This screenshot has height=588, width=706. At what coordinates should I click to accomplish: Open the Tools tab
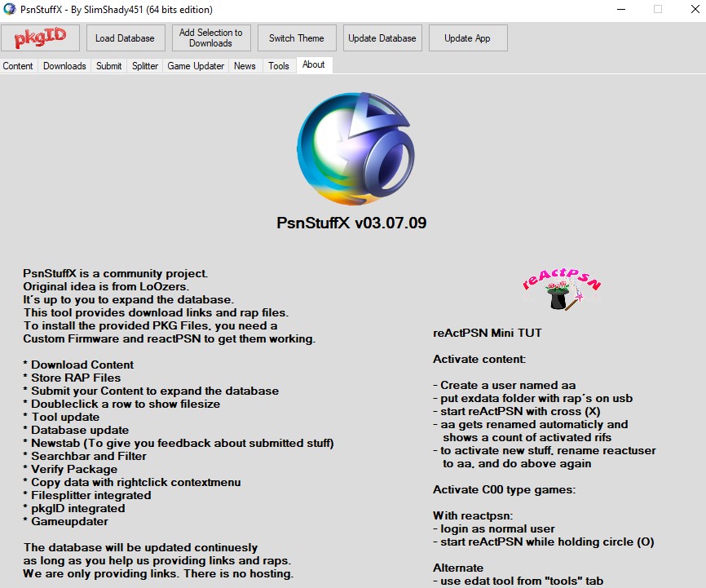(278, 66)
